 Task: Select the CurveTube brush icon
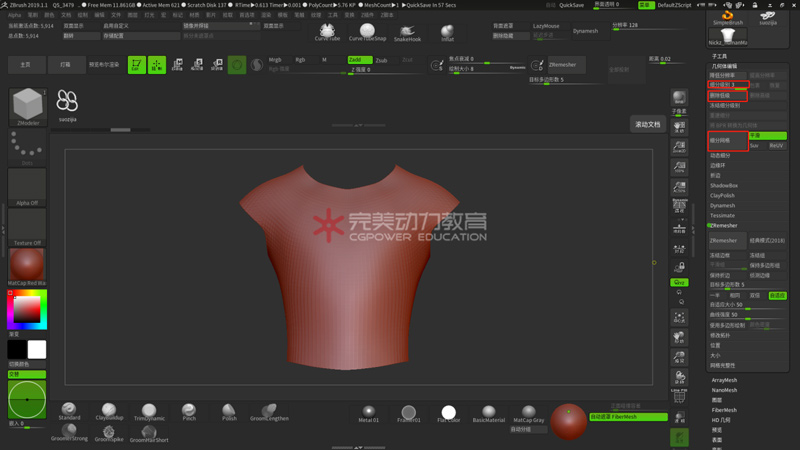click(327, 31)
